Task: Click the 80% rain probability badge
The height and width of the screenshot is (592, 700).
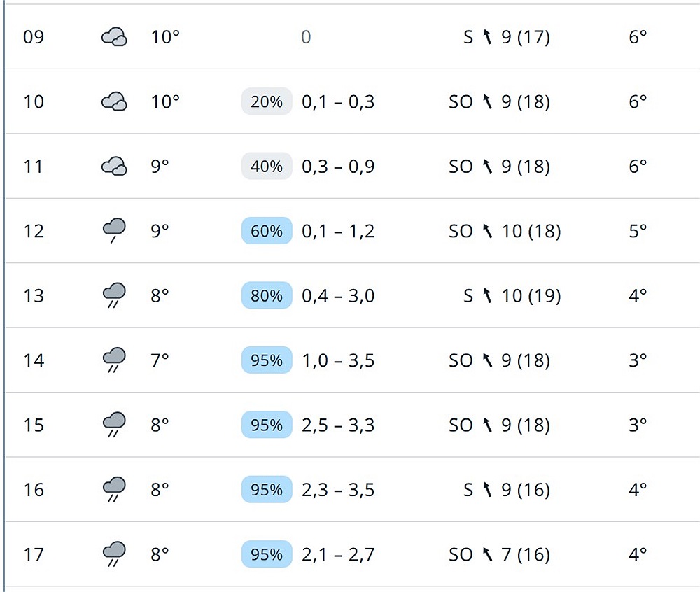Action: point(267,296)
